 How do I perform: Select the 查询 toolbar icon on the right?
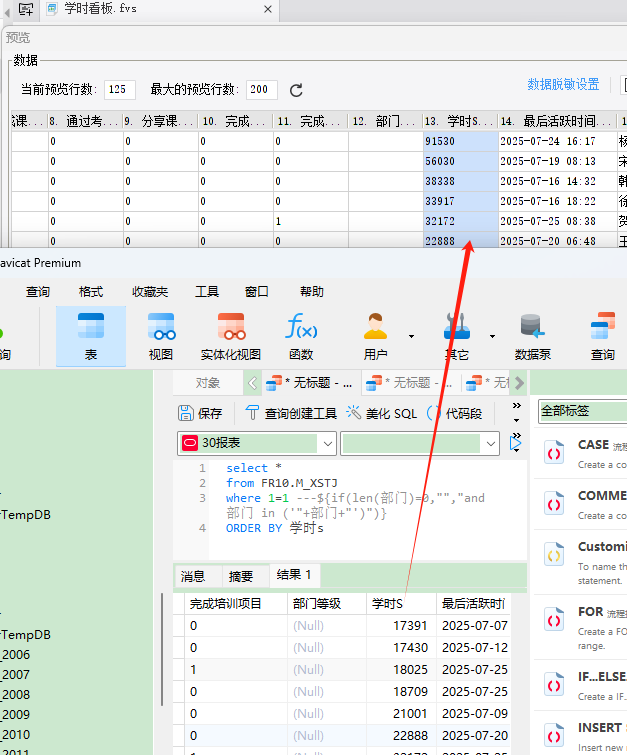click(603, 337)
